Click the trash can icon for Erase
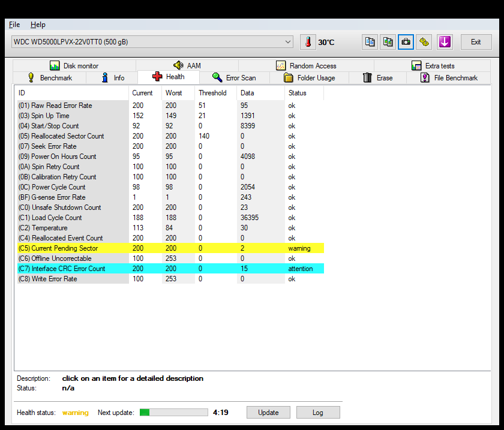The height and width of the screenshot is (430, 504). [368, 78]
